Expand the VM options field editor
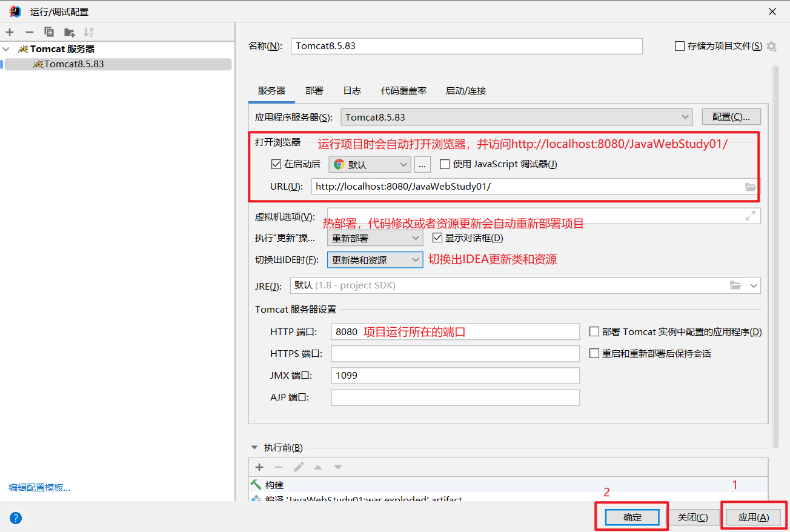 point(751,216)
